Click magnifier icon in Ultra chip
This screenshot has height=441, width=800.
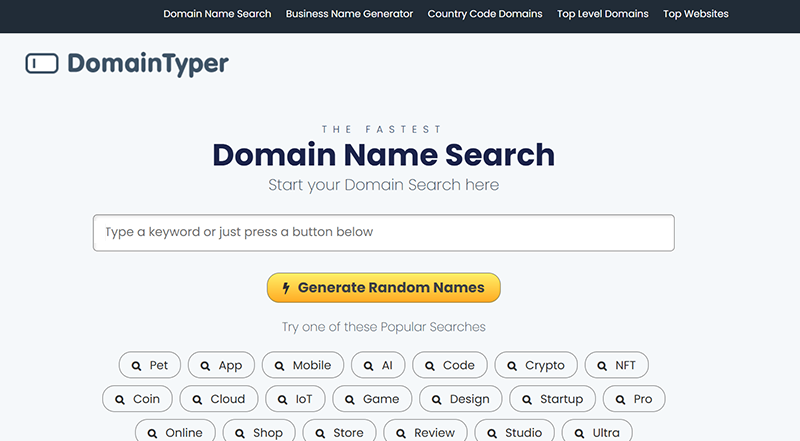[x=580, y=433]
